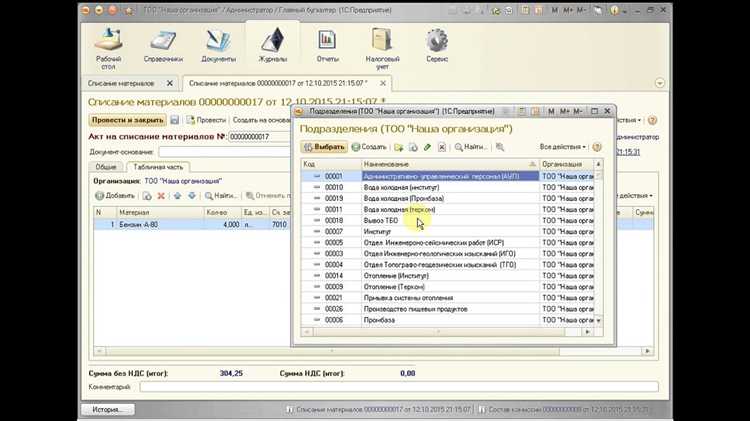
Task: Select the row 00018 Вывоз ТБО
Action: [x=449, y=221]
